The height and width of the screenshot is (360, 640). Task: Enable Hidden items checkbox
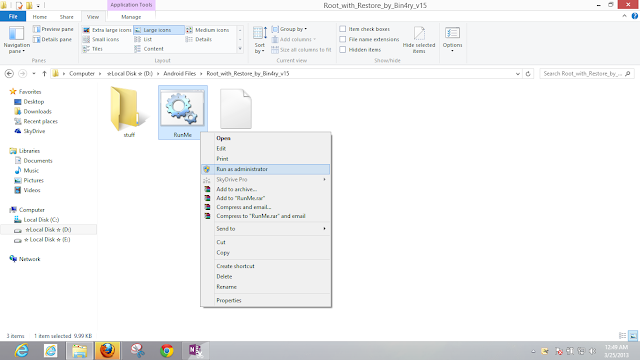pos(343,49)
